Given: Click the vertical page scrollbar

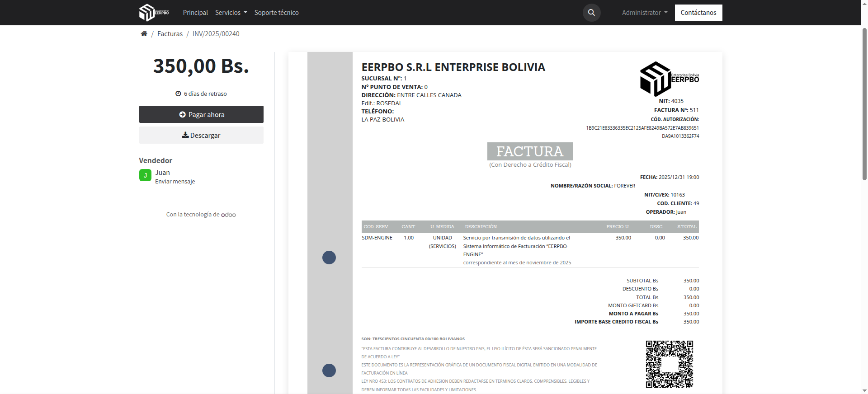Looking at the screenshot, I should tap(864, 104).
